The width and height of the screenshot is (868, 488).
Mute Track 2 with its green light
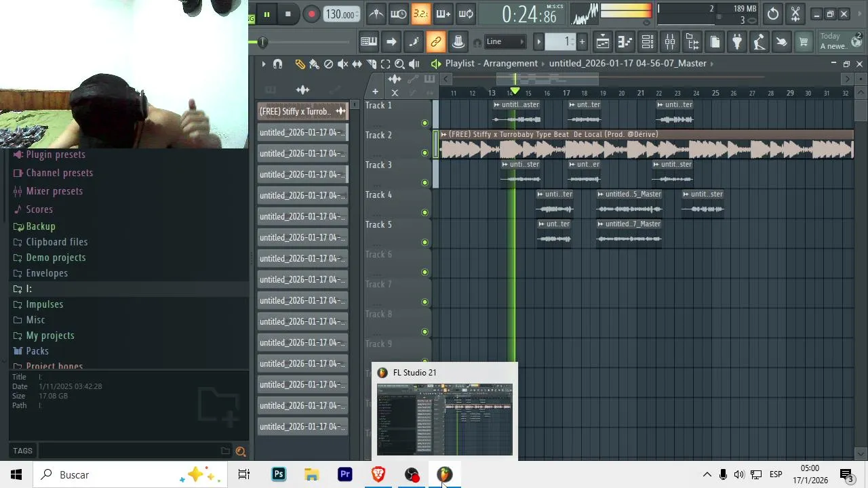[425, 152]
